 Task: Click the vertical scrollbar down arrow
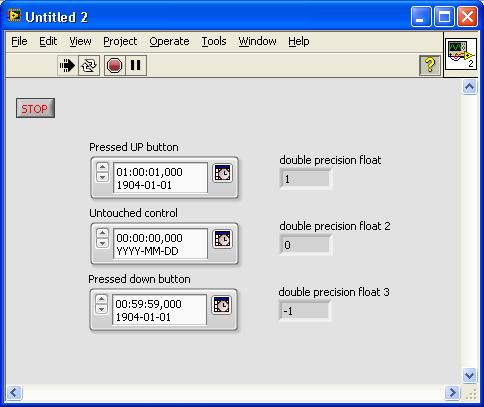click(469, 376)
